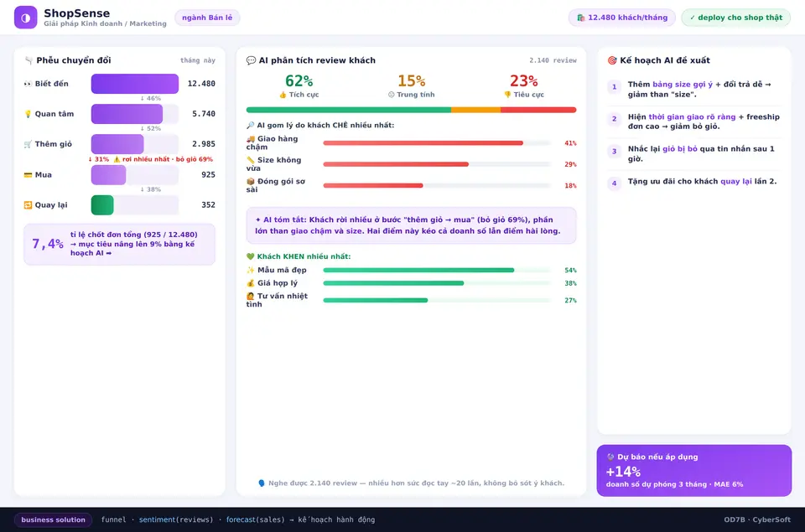
Task: Click the cart icon beside Thêm giỏ
Action: click(x=28, y=144)
